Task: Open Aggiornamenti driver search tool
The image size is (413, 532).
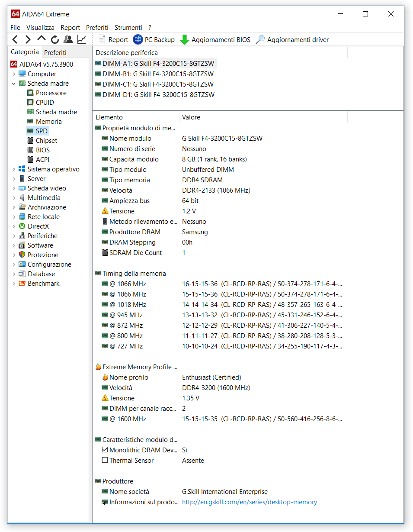Action: pos(292,40)
